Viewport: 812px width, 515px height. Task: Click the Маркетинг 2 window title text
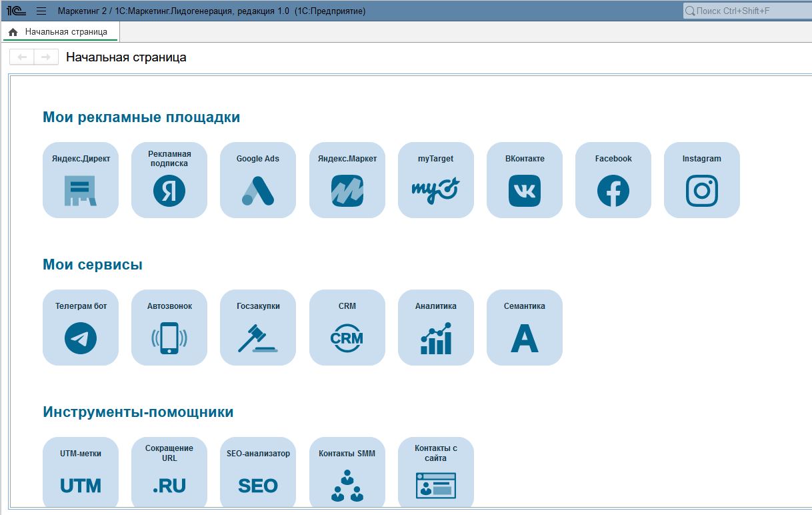[212, 11]
